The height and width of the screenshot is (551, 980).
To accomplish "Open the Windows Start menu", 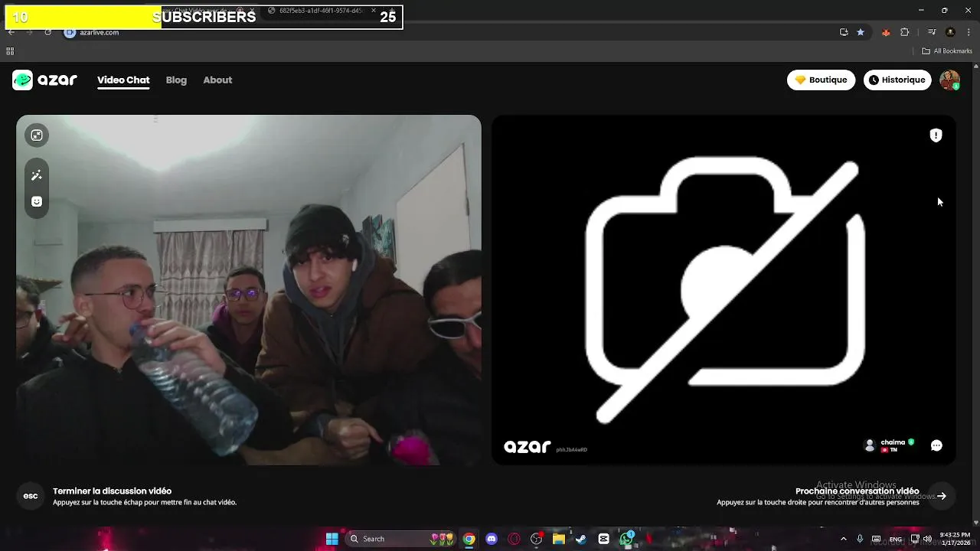I will point(332,539).
